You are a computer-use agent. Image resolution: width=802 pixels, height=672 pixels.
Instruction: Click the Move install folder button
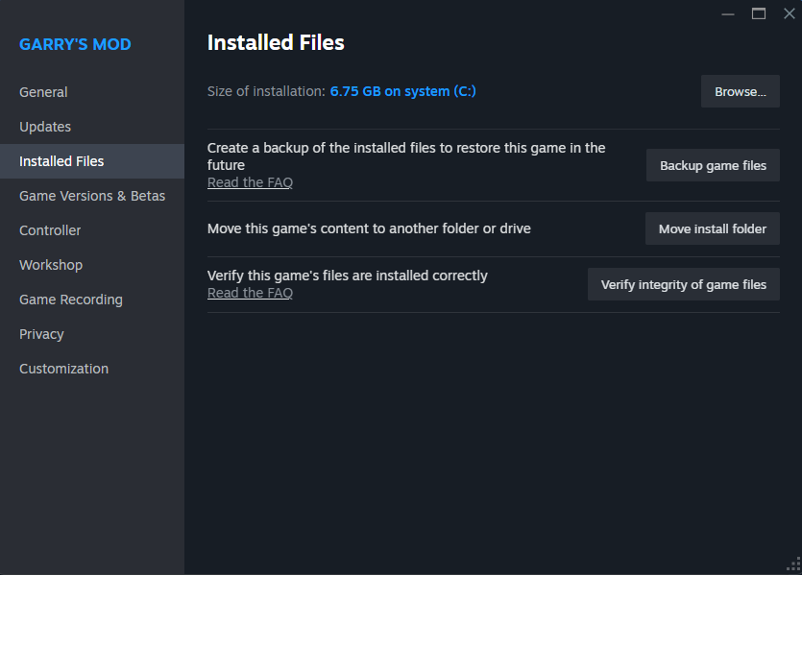pyautogui.click(x=712, y=228)
